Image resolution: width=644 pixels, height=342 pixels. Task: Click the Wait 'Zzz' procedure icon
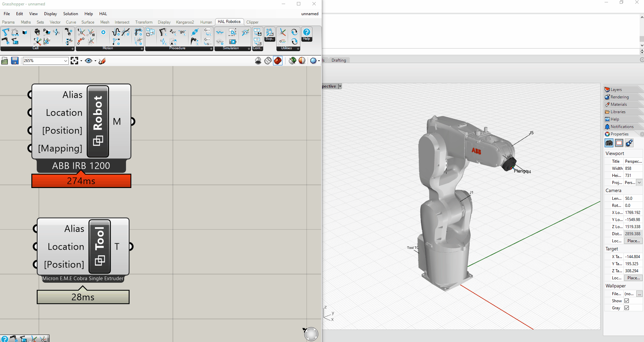coord(173,32)
